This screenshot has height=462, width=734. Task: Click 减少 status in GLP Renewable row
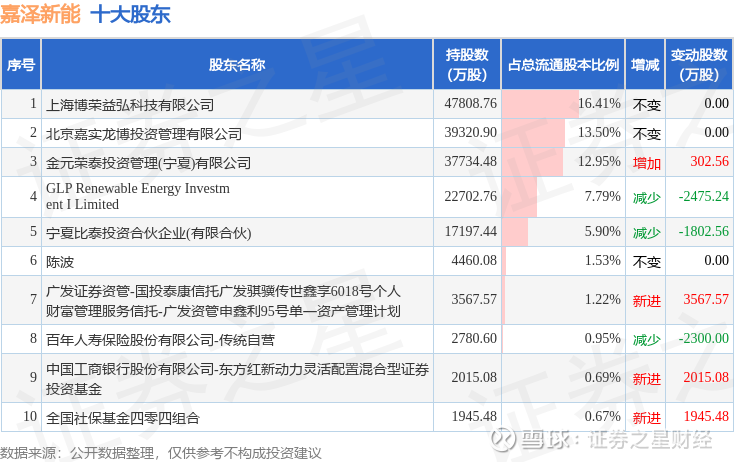[x=646, y=198]
